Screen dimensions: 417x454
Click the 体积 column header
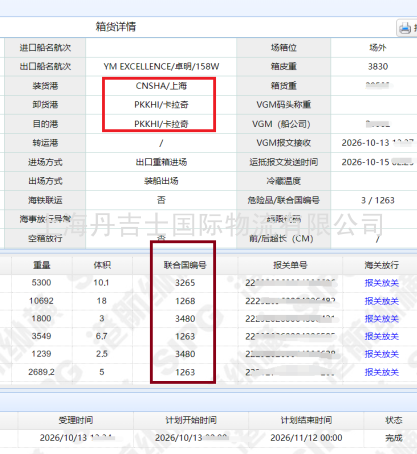coord(102,265)
